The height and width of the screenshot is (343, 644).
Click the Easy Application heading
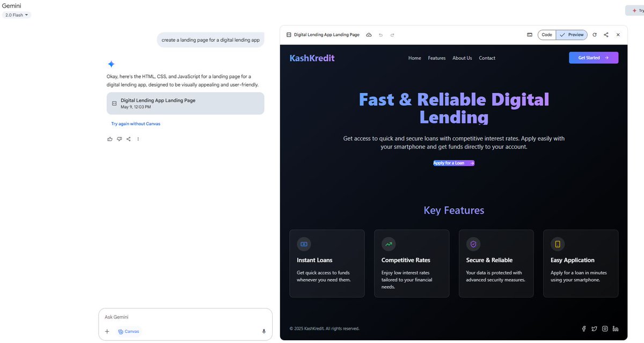click(x=573, y=260)
